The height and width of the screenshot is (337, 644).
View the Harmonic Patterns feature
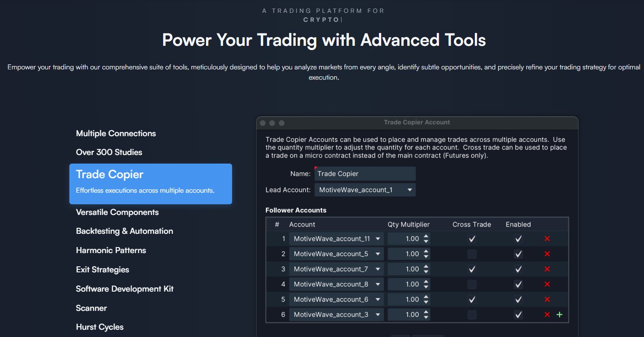tap(111, 251)
